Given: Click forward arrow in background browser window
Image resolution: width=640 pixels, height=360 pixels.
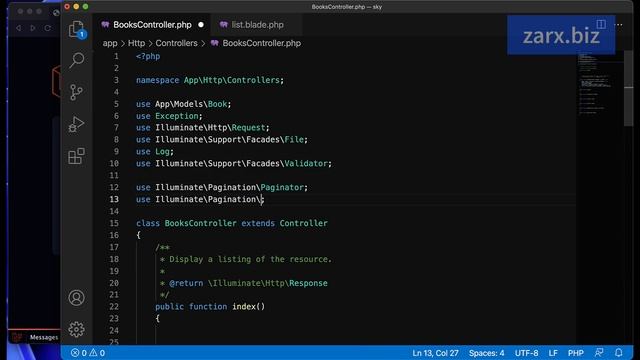Looking at the screenshot, I should coord(33,28).
